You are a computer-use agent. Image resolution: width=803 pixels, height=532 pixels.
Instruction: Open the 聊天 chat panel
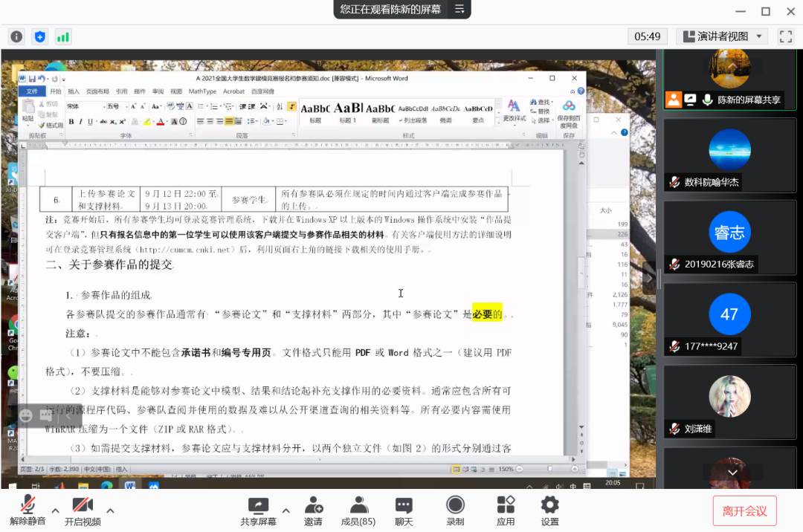pos(404,510)
